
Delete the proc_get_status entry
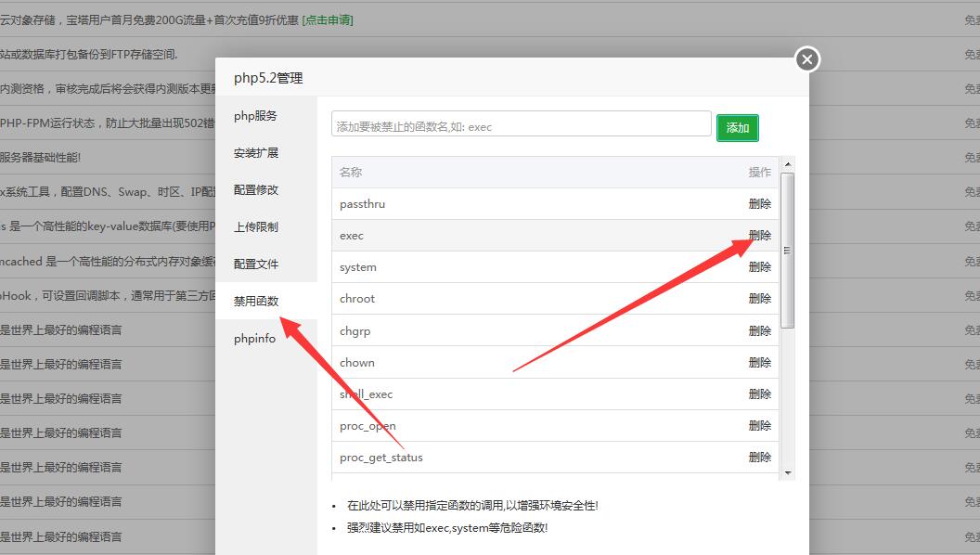[759, 458]
